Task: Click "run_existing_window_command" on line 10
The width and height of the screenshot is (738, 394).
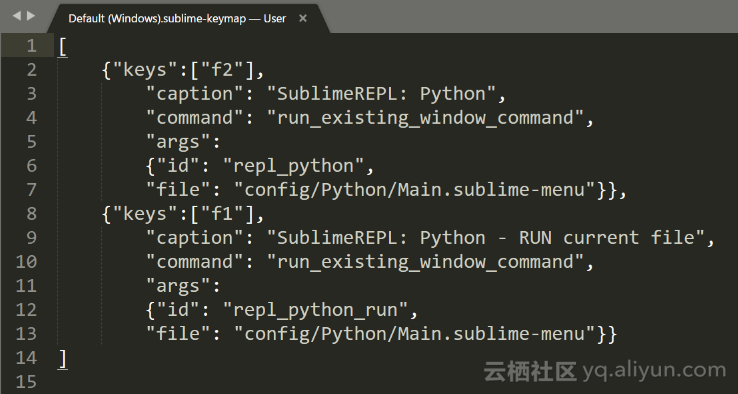Action: coord(426,262)
